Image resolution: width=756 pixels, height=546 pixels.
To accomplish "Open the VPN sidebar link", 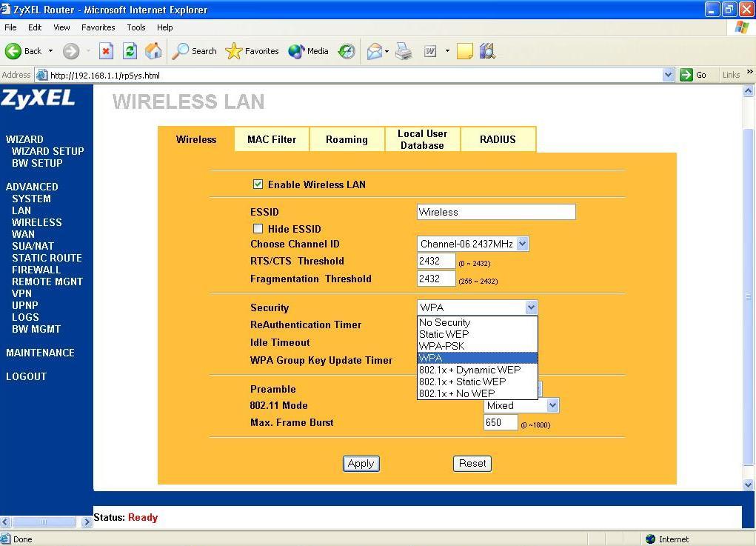I will [x=21, y=293].
